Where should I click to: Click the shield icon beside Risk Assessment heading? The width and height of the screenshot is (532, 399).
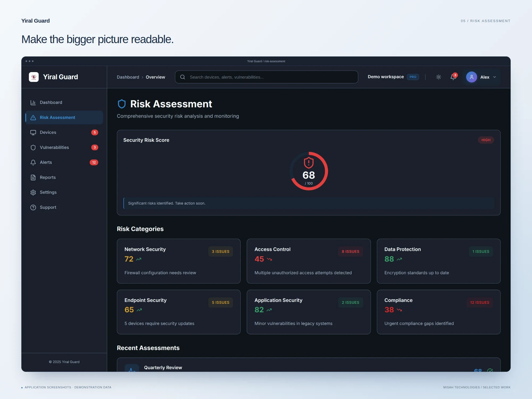122,104
